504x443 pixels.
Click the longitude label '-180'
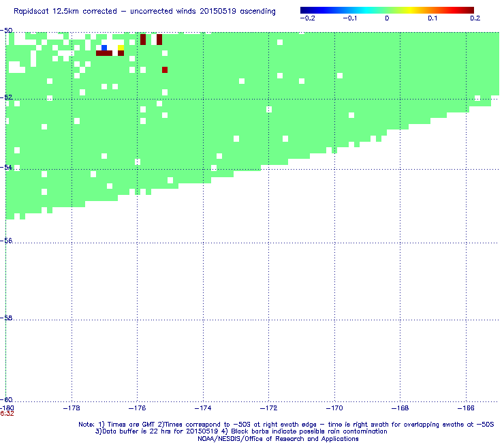point(7,408)
